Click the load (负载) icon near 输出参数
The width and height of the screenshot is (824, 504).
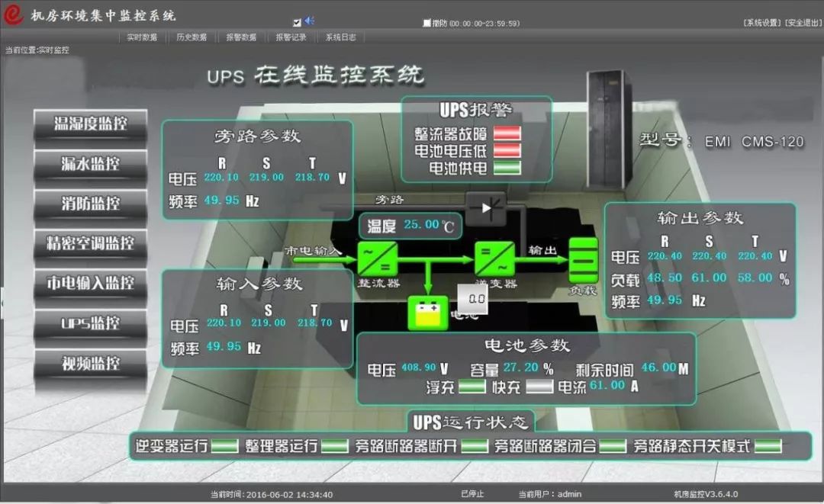582,261
